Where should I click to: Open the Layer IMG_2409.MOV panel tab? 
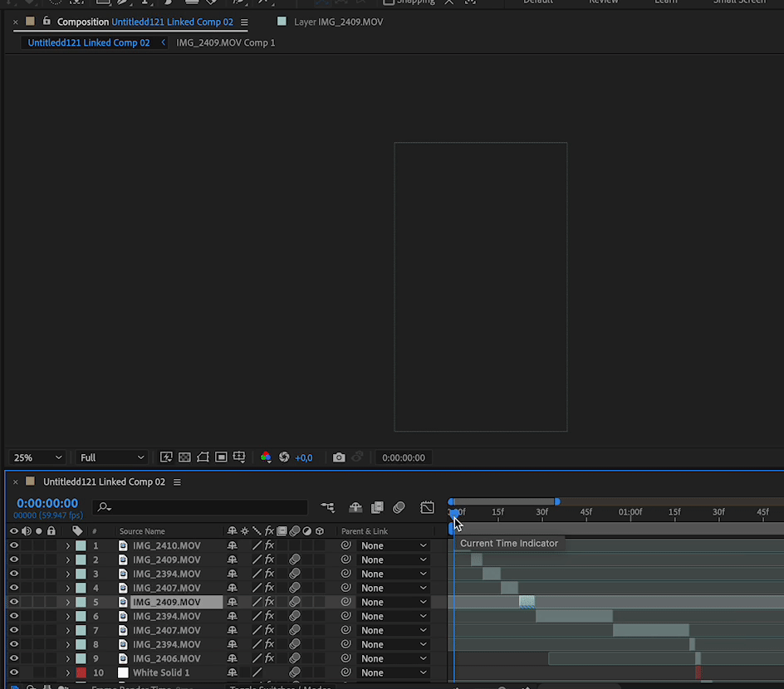click(338, 22)
